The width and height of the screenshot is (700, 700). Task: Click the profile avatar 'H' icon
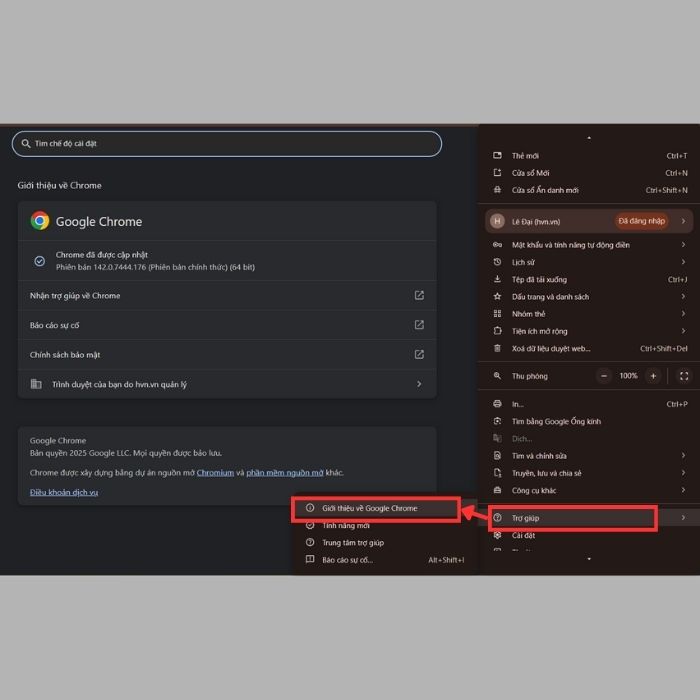point(497,221)
